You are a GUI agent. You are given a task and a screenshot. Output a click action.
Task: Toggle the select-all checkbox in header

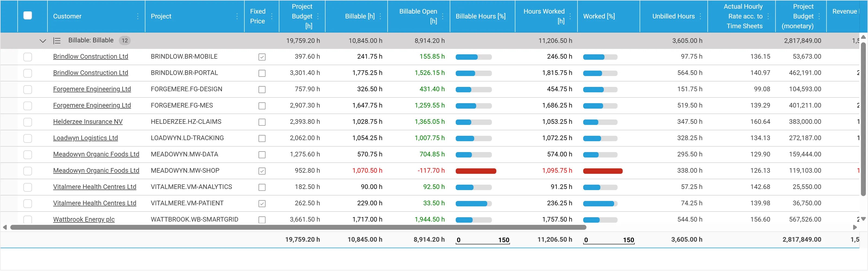click(28, 15)
